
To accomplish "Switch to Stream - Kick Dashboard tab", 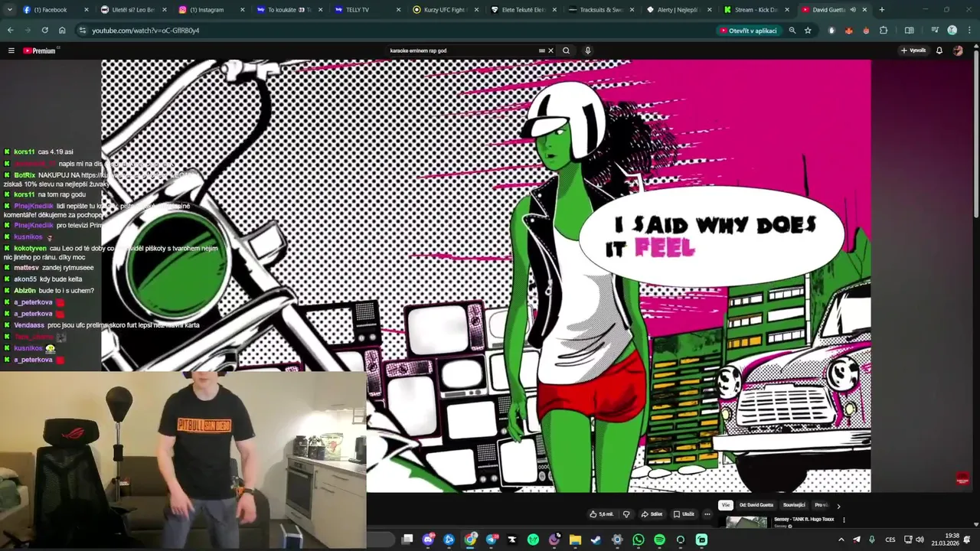I will (756, 10).
